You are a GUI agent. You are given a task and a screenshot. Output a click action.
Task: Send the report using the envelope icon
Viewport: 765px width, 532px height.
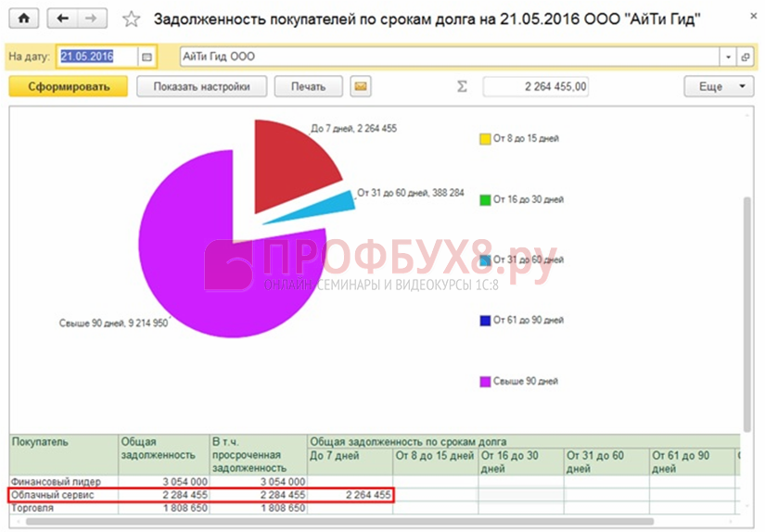[361, 87]
